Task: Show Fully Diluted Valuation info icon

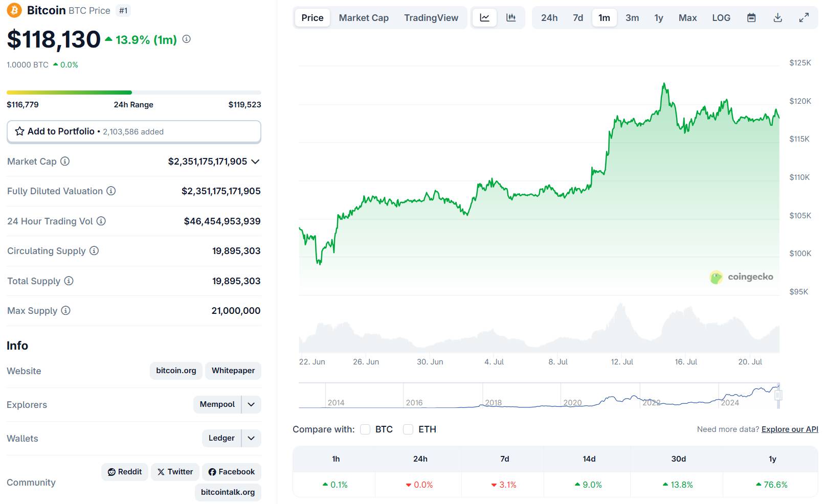Action: [x=111, y=191]
